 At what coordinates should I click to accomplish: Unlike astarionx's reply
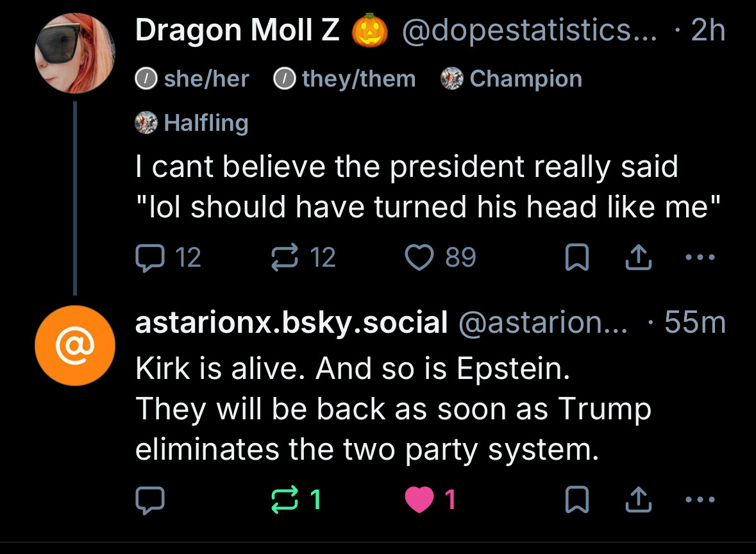point(420,500)
